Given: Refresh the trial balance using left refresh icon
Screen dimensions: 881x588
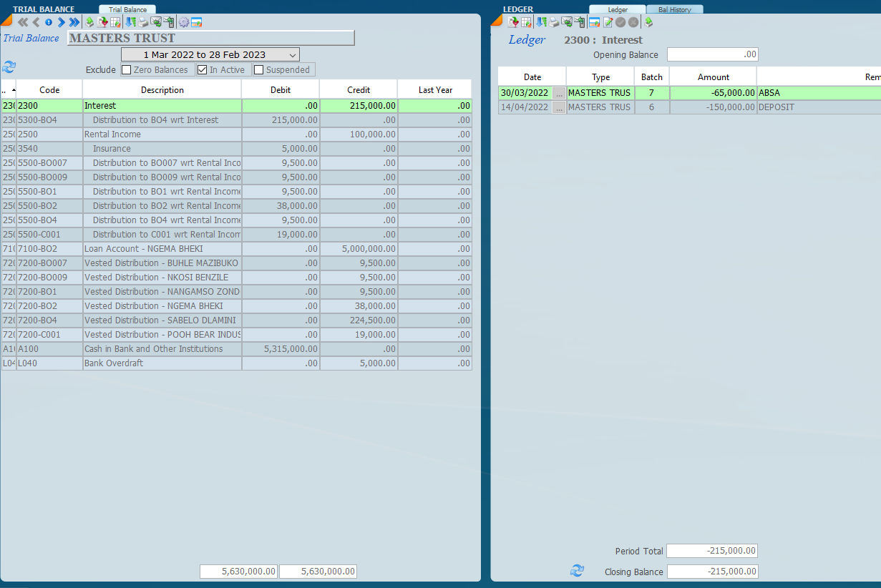Looking at the screenshot, I should click(x=9, y=67).
